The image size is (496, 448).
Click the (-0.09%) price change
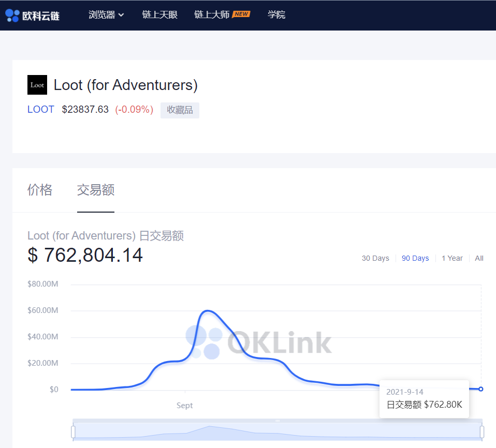[x=134, y=109]
